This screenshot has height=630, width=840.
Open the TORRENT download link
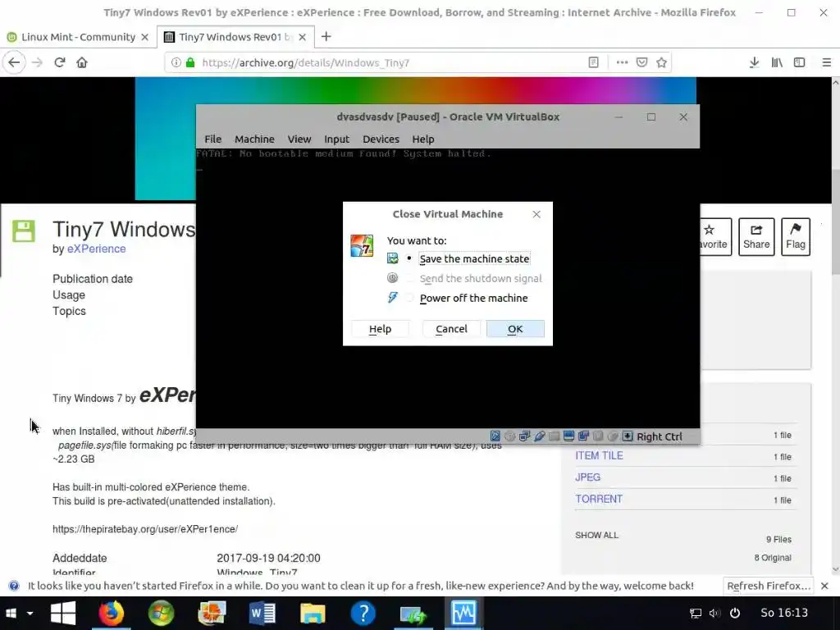coord(599,500)
